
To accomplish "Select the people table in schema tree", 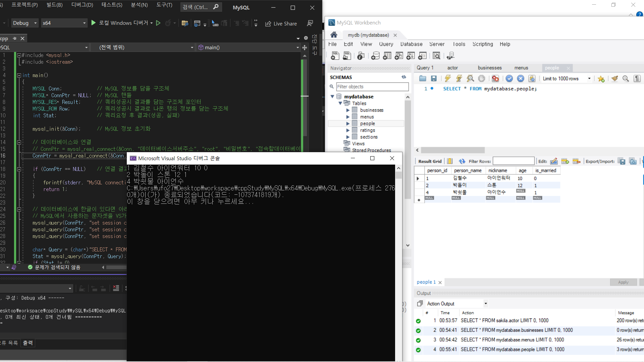I will (x=367, y=124).
